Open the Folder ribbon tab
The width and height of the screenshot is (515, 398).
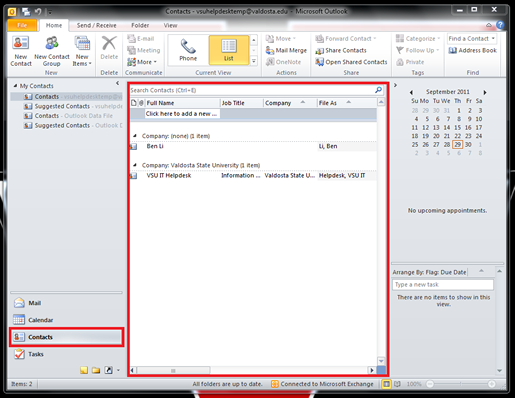pyautogui.click(x=140, y=25)
